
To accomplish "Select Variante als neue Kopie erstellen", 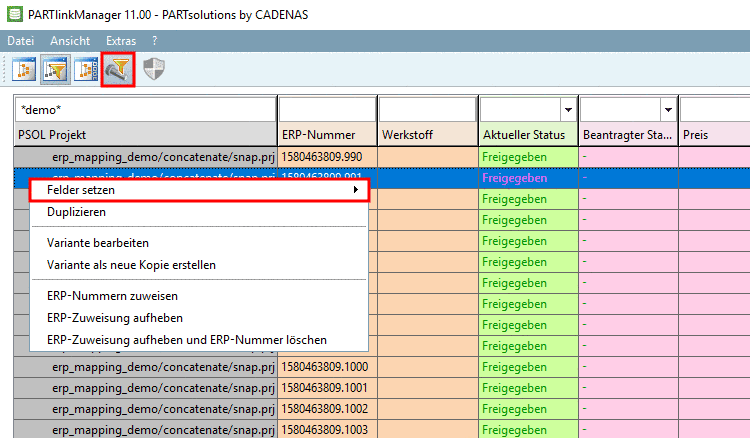I will tap(199, 265).
